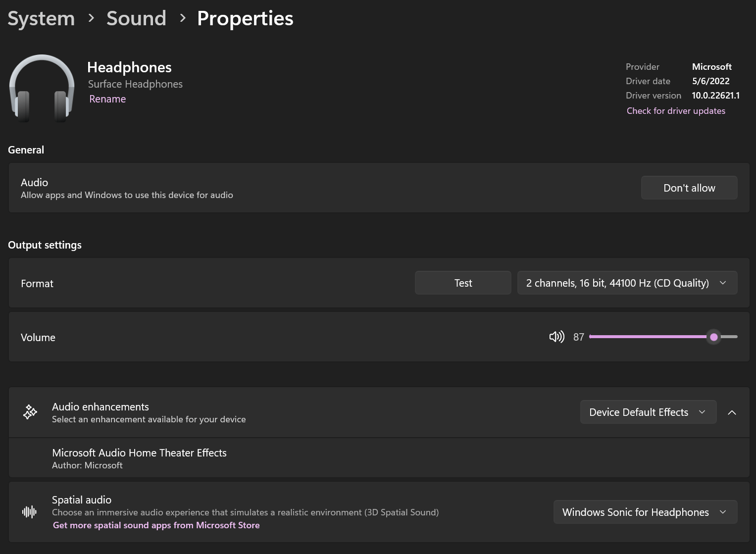
Task: Click the Provider Microsoft value
Action: click(712, 67)
